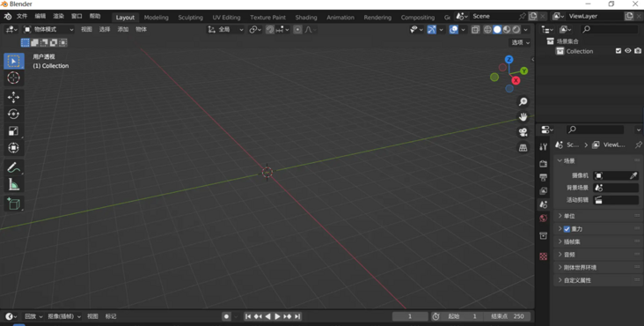
Task: Open the Render properties tab
Action: click(544, 164)
